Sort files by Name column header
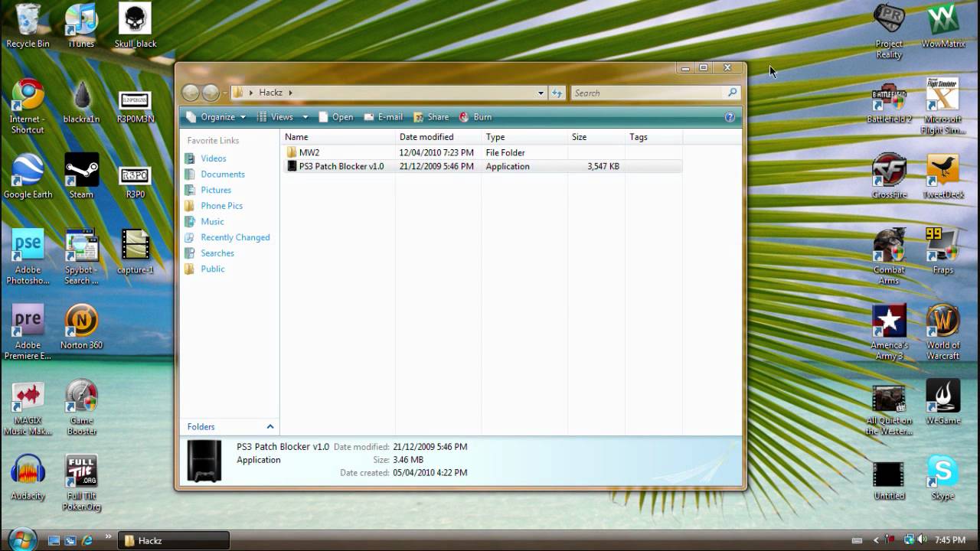The height and width of the screenshot is (551, 980). pos(338,137)
